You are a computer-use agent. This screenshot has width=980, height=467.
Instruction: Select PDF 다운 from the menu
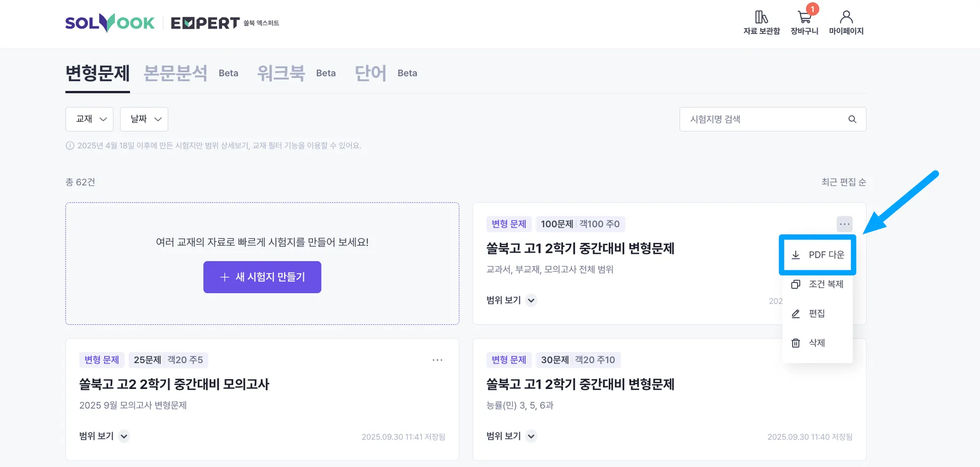[817, 255]
